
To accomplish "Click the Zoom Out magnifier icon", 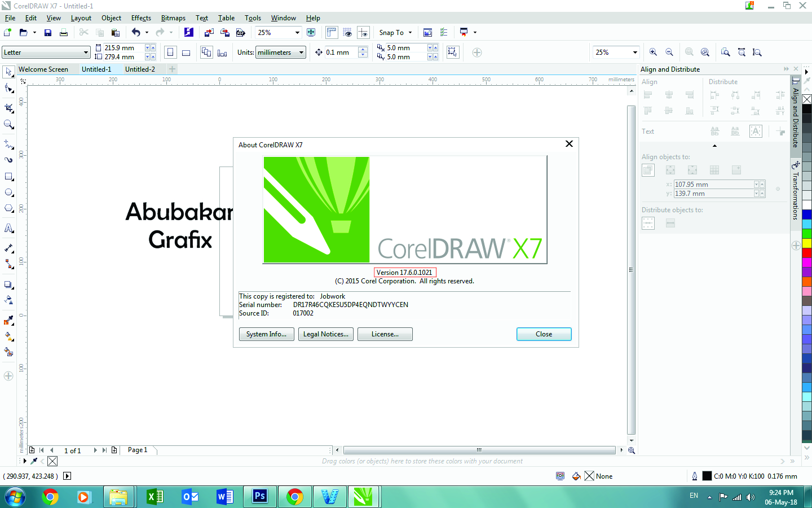I will [669, 52].
